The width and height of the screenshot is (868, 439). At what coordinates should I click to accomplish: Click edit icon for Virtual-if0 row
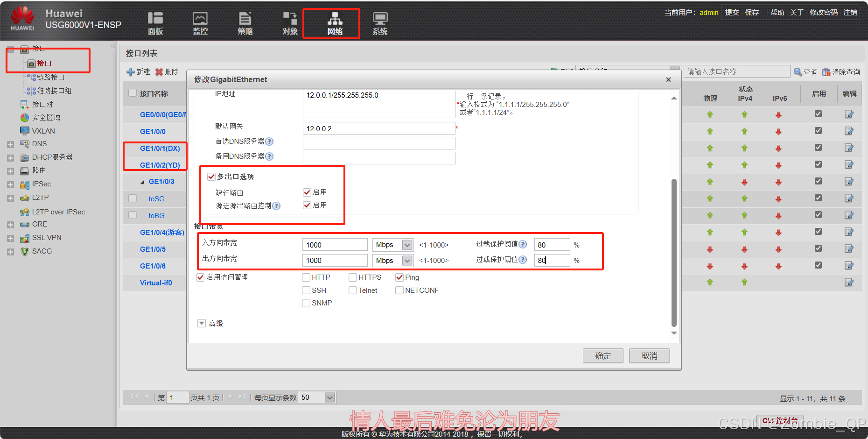[x=849, y=283]
